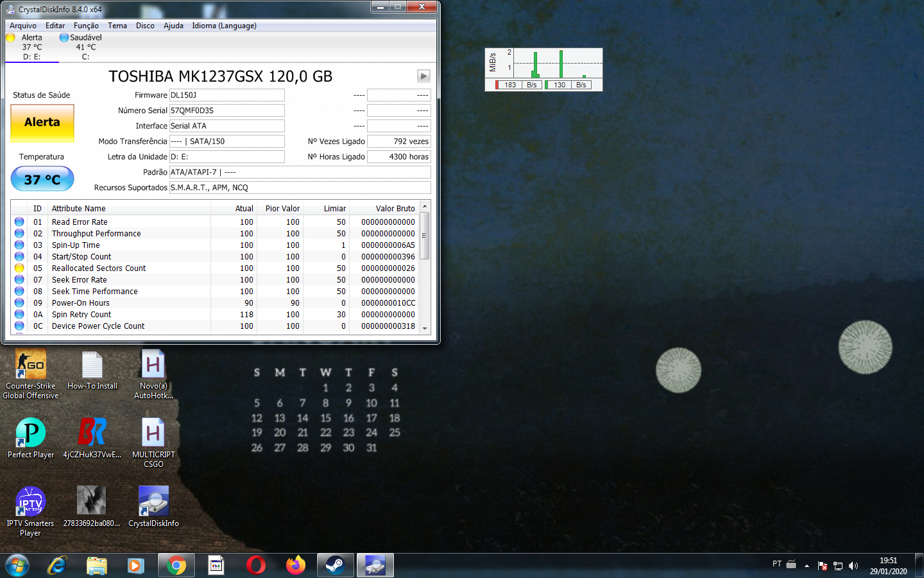Open the Editar menu
This screenshot has height=578, width=924.
55,26
